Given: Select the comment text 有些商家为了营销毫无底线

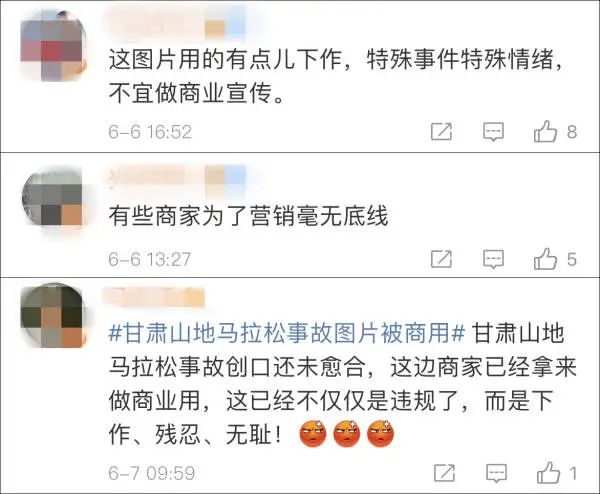Looking at the screenshot, I should [x=248, y=216].
